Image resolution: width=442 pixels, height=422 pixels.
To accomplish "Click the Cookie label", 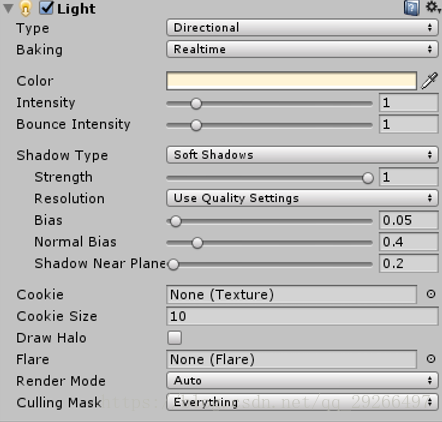I will [x=40, y=295].
